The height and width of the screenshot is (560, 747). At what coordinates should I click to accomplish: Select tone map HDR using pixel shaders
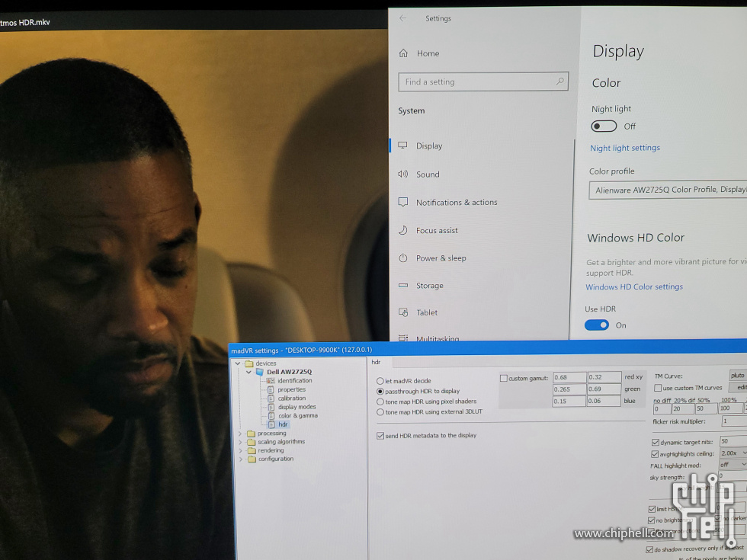coord(380,402)
